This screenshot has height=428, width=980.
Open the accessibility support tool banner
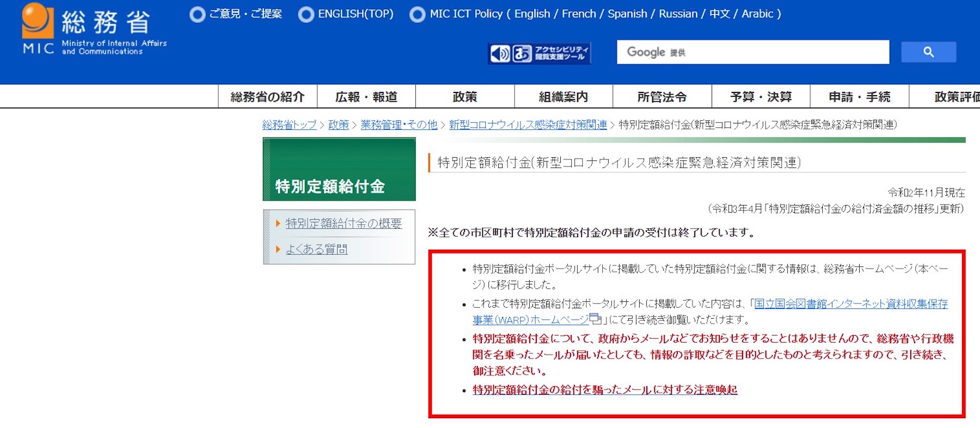click(x=539, y=53)
